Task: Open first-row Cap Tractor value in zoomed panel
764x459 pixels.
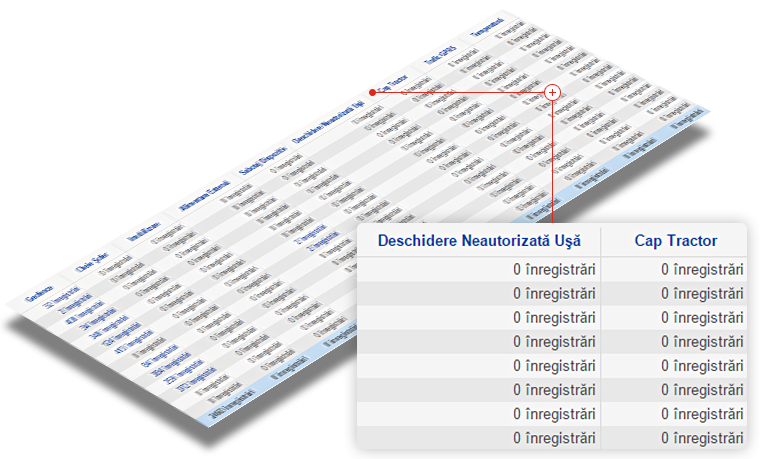Action: [702, 269]
